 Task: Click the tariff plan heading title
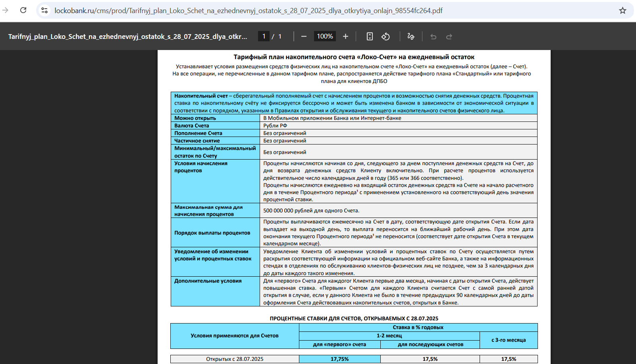point(354,57)
